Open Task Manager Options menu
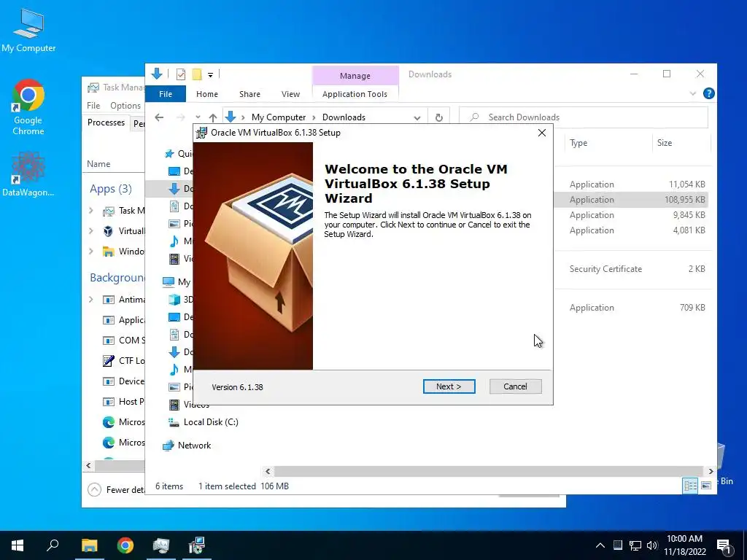747x560 pixels. (x=125, y=106)
